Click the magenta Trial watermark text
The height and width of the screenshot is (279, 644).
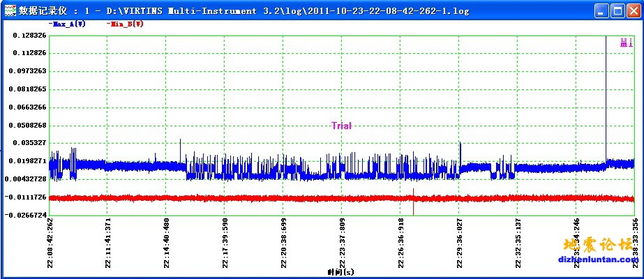[341, 126]
